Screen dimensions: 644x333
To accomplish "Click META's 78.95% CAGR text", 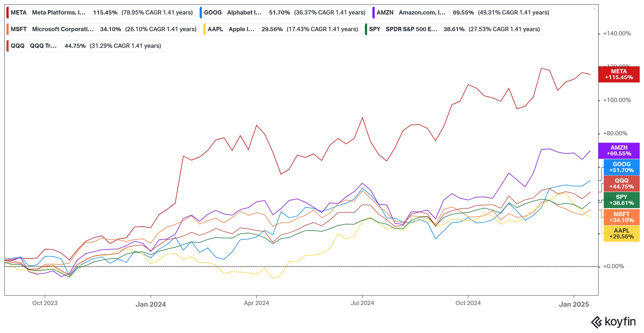I will [157, 13].
